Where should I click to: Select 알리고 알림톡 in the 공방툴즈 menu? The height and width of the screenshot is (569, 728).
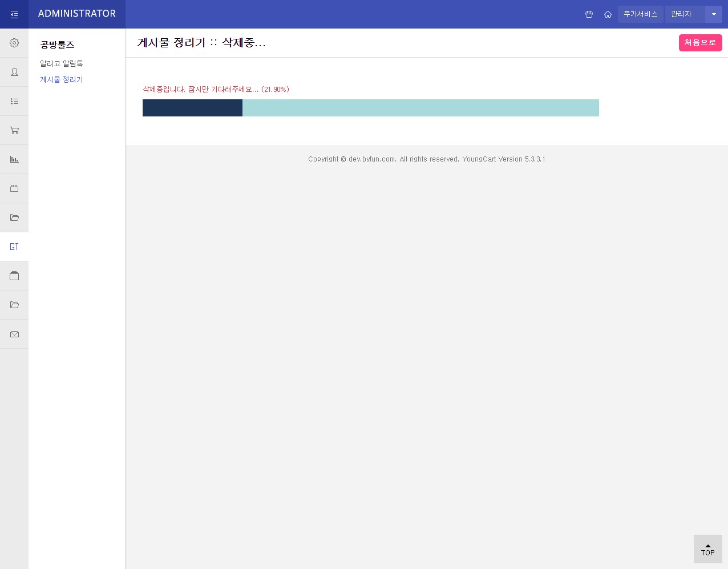(61, 63)
